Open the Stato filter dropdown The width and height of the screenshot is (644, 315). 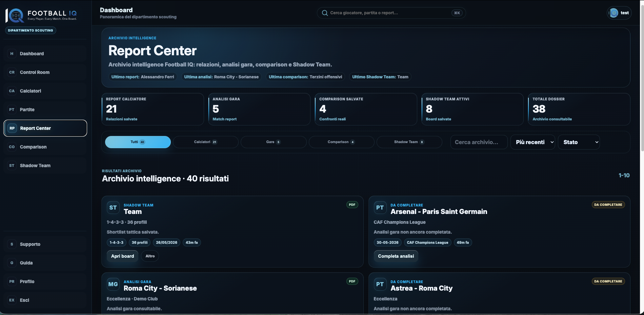point(579,142)
